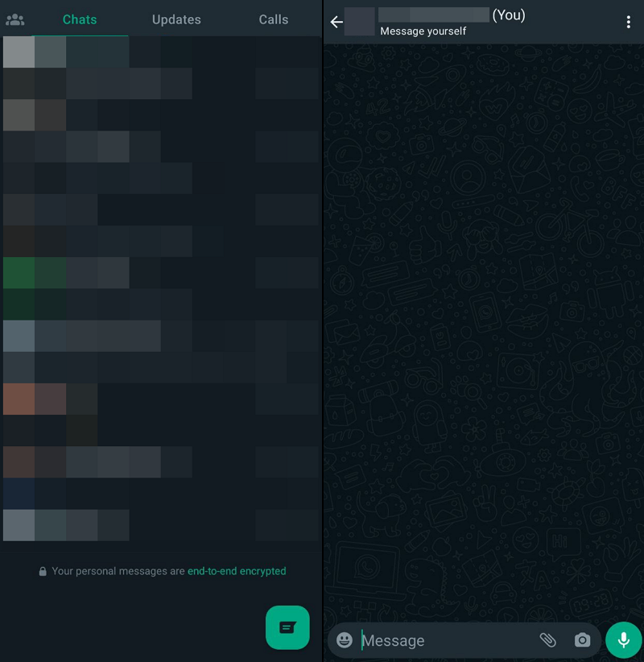
Task: Open the chat with the green avatar
Action: coord(161,273)
